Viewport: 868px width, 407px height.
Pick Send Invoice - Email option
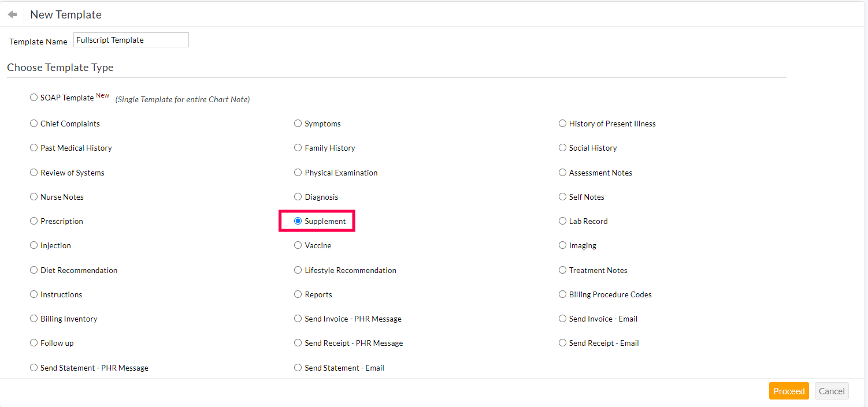[562, 319]
